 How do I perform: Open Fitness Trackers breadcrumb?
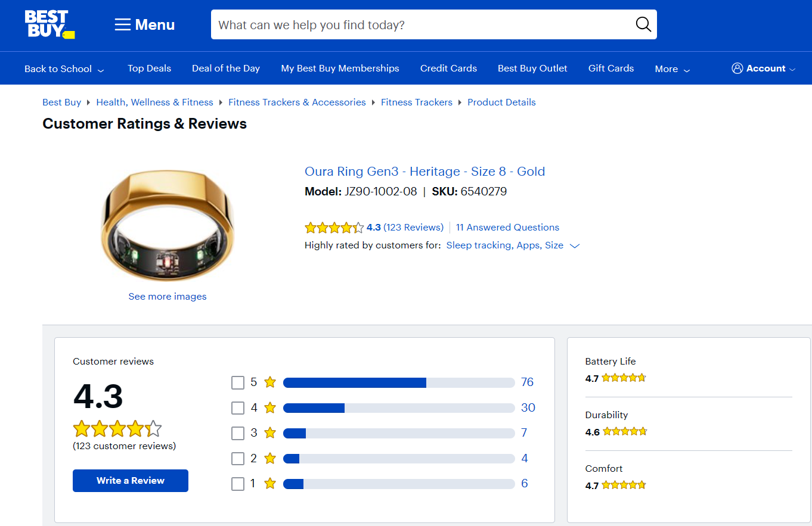click(417, 102)
